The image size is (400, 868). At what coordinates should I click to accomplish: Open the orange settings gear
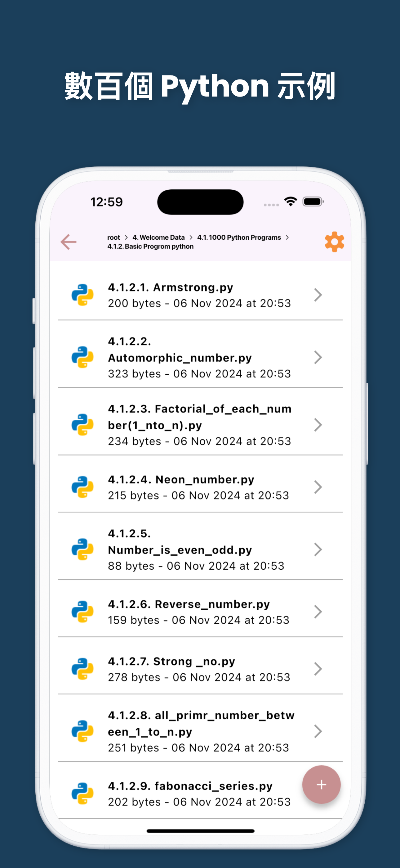point(334,242)
